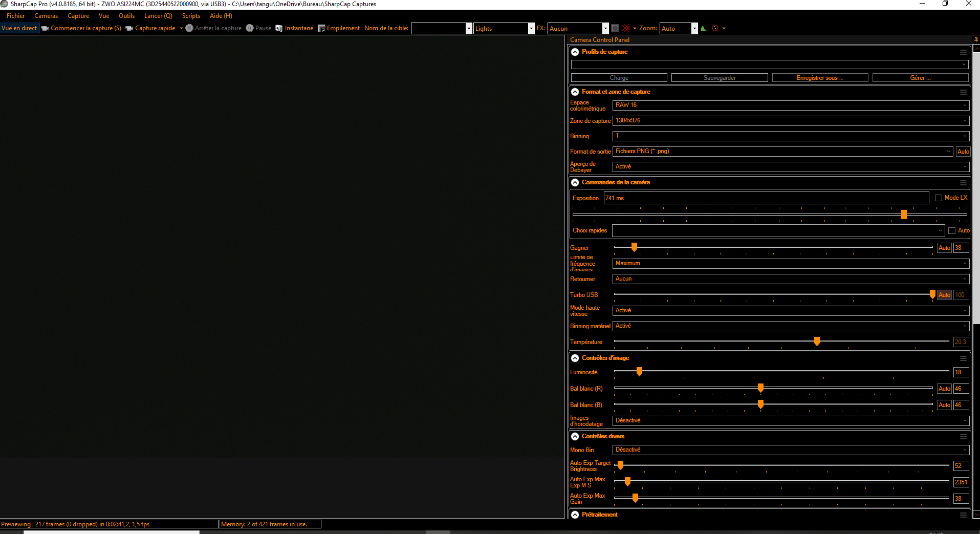Open Binning dropdown

click(x=791, y=136)
